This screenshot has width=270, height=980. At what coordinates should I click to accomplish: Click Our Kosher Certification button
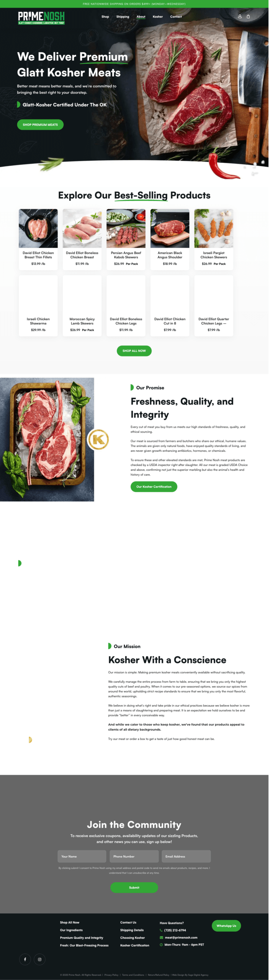154,487
